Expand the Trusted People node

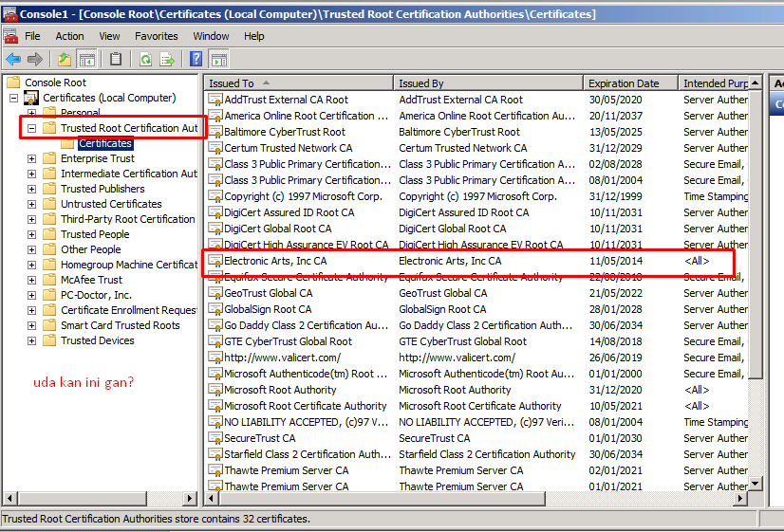32,234
